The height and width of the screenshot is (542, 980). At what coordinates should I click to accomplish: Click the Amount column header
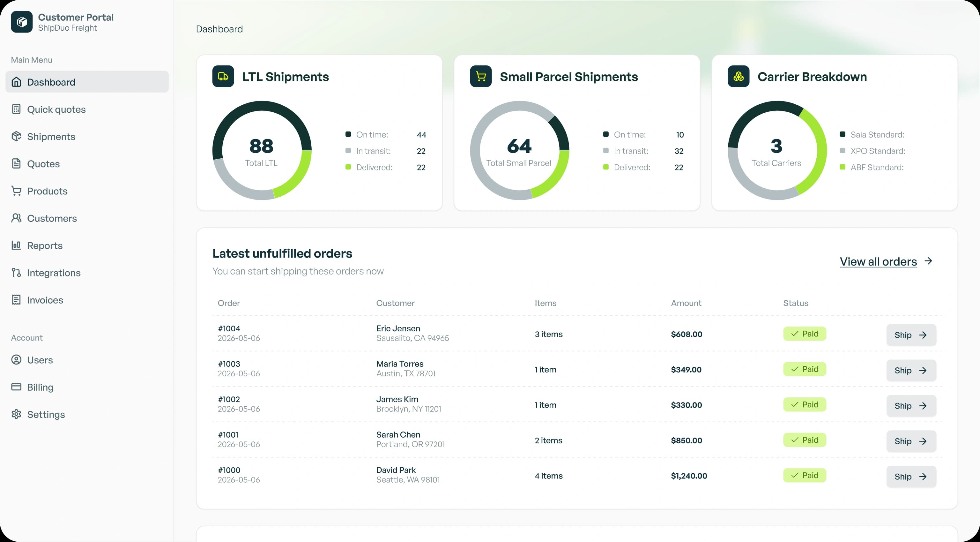pos(686,303)
